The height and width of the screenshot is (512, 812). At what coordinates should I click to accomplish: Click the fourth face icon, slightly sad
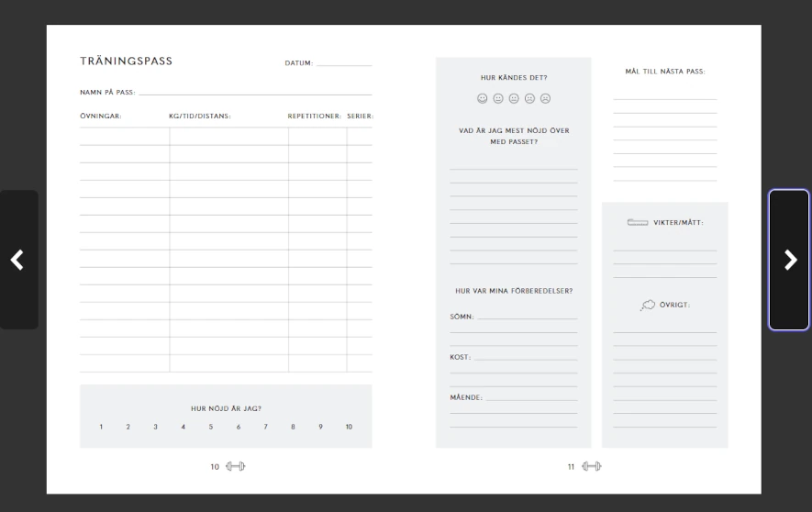click(x=529, y=98)
